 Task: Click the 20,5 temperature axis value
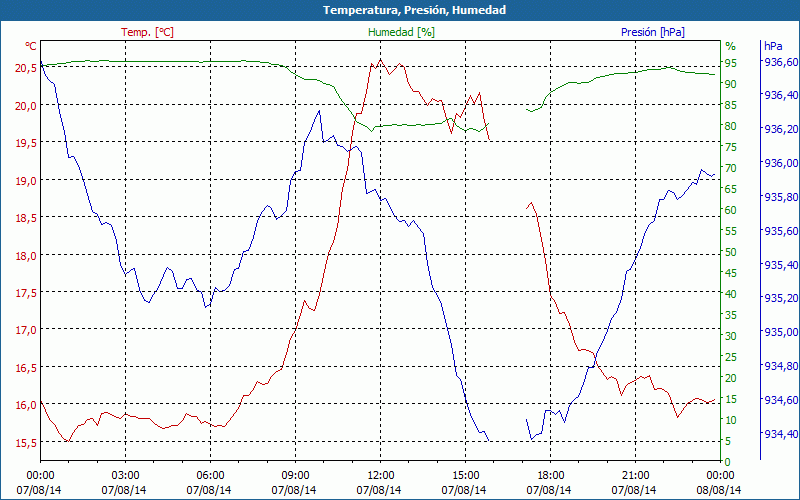(x=26, y=68)
